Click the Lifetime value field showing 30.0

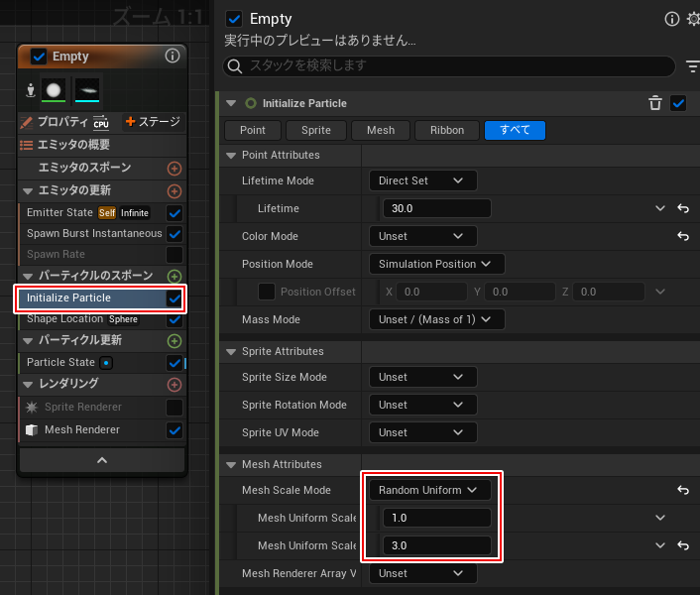coord(436,208)
